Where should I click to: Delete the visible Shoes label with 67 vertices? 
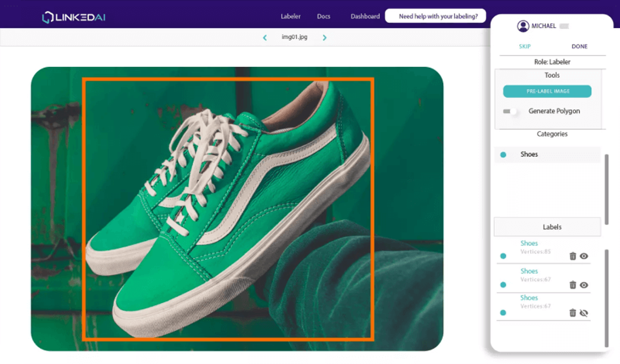click(x=573, y=285)
